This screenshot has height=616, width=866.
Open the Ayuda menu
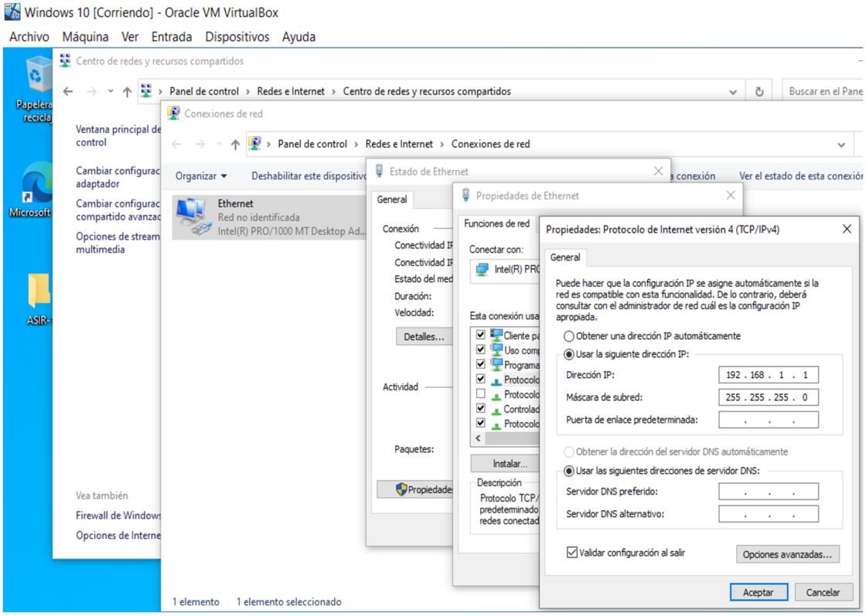pos(298,37)
